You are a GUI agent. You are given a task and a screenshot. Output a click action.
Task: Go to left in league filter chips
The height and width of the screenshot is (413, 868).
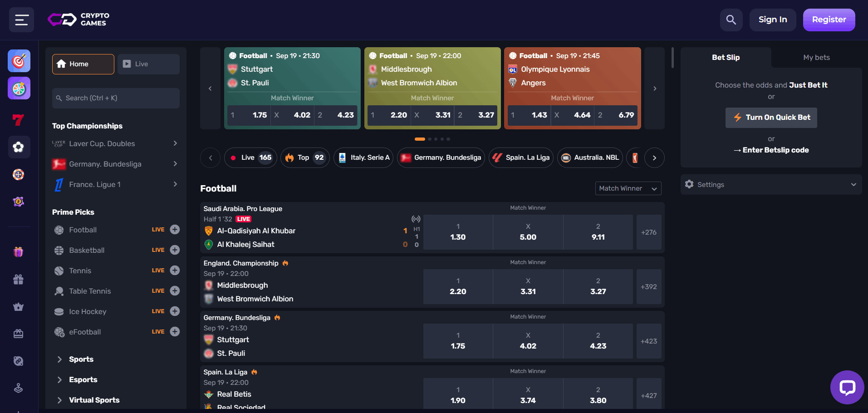[x=211, y=158]
